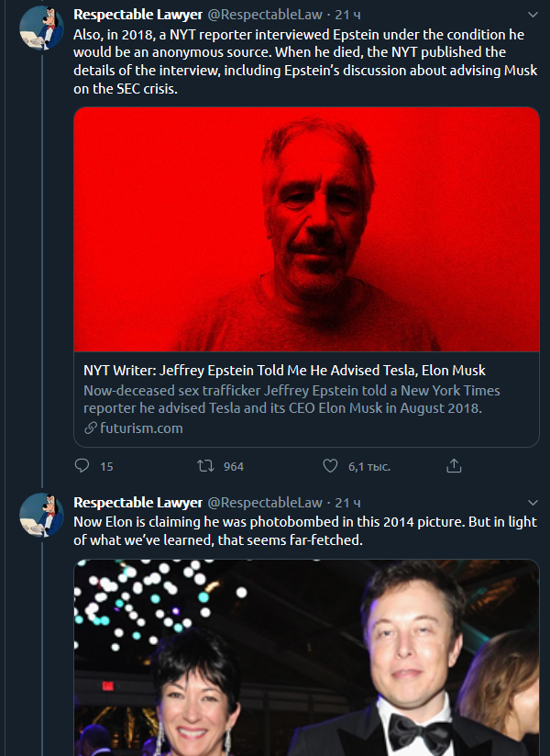
Task: Open the reply icon on Epstein interview tweet
Action: 83,466
